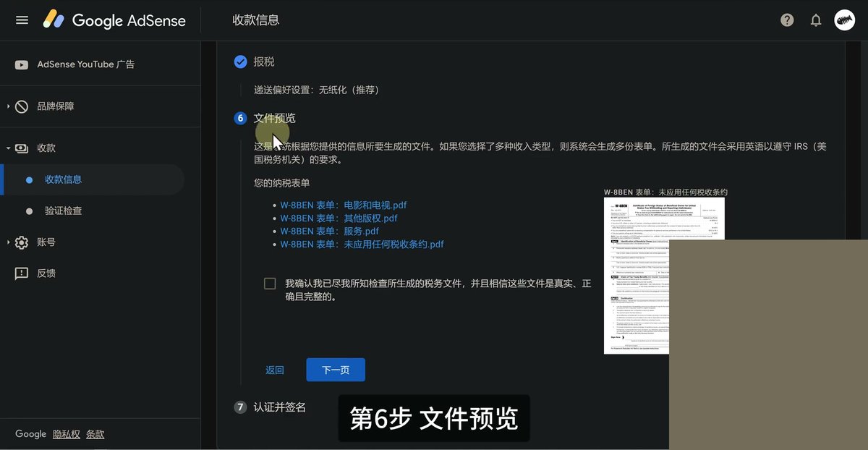Open the 账号 sidebar item
The image size is (868, 450).
[46, 242]
